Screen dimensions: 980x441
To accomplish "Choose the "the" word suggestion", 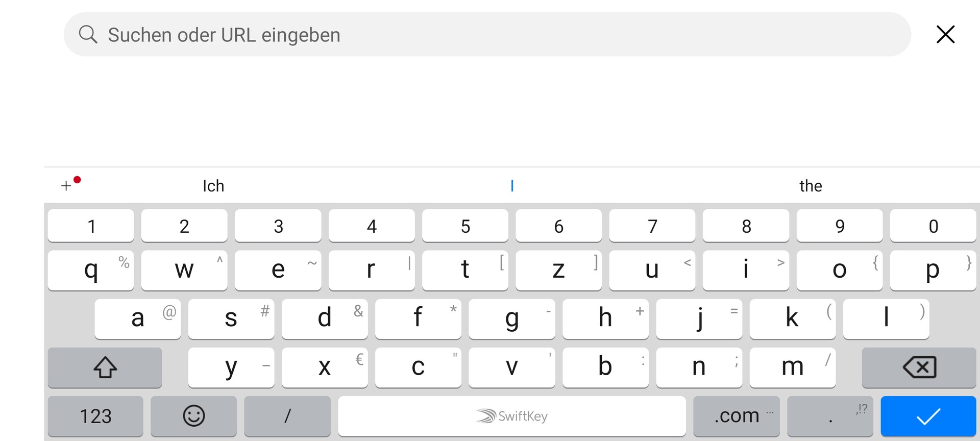I will 811,186.
